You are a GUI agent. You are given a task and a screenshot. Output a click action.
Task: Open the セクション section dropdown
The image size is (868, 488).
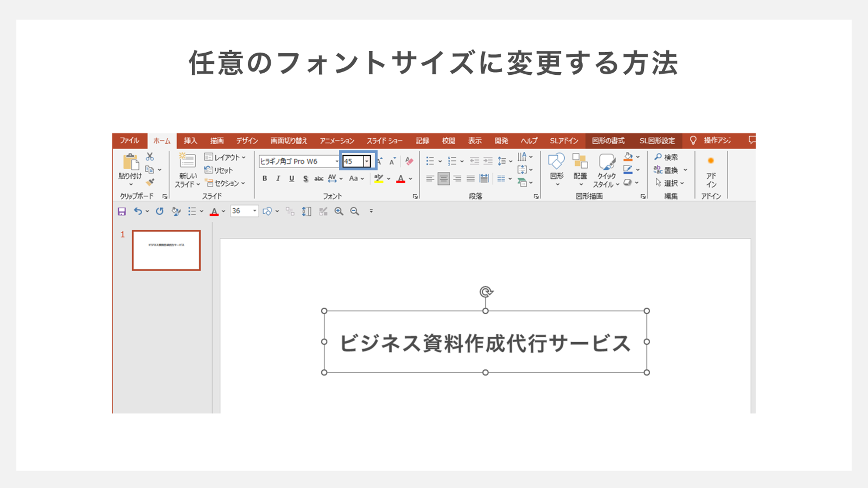pos(225,183)
